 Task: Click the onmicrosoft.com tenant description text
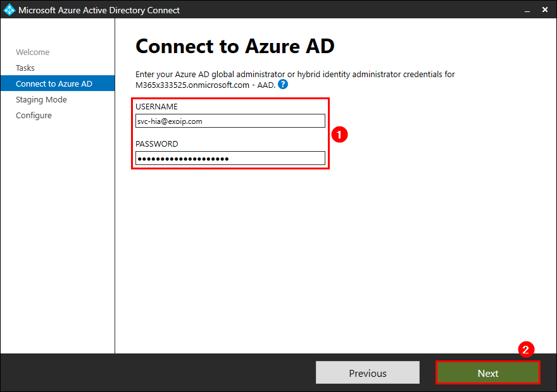click(x=205, y=85)
